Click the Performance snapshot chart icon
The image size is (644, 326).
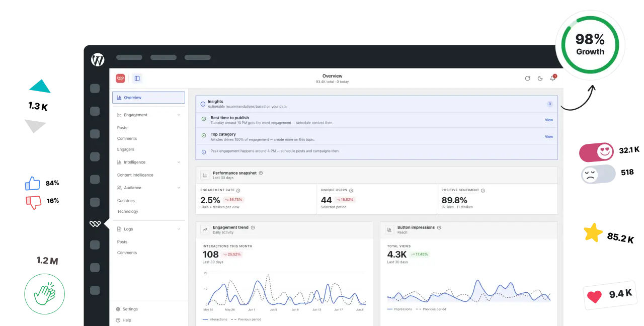click(205, 175)
